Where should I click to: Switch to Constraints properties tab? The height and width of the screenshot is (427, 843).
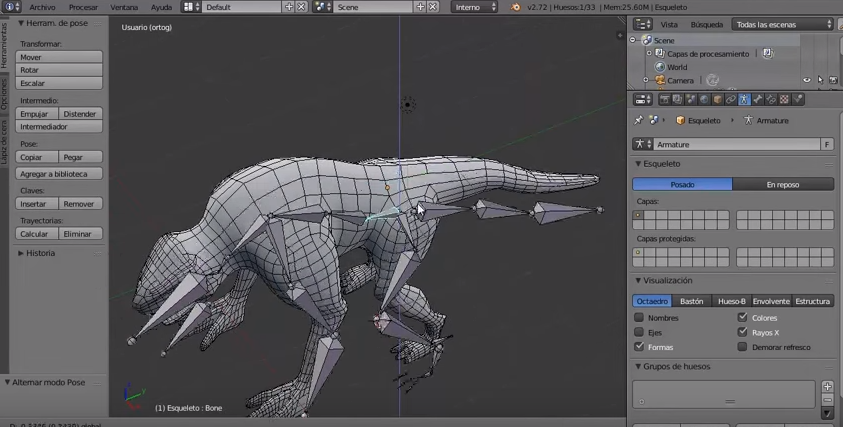(x=731, y=99)
